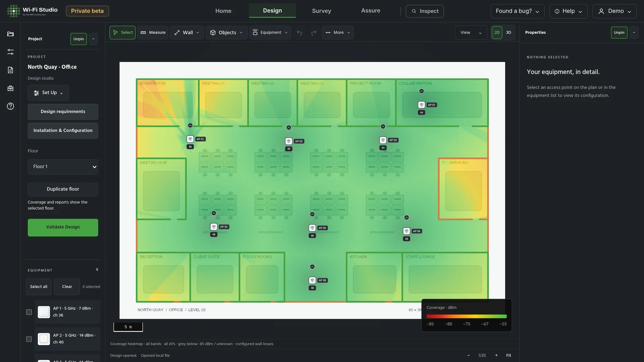Open the View dropdown
This screenshot has height=362, width=644.
471,33
